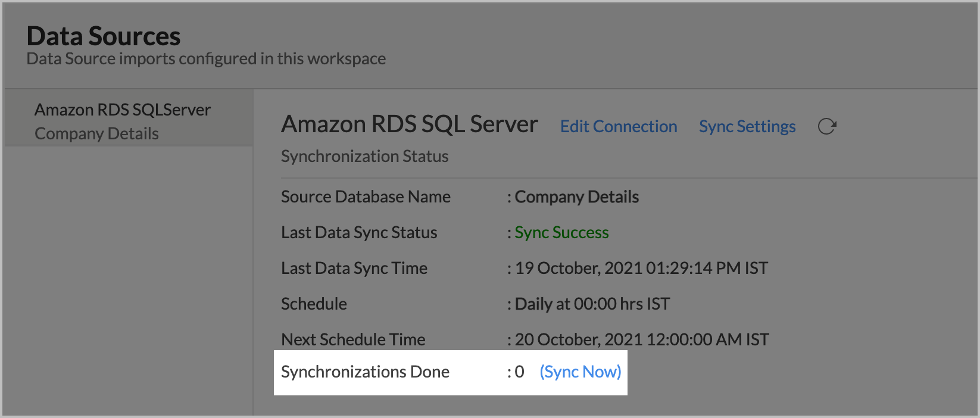Click the 20 October, 2021 12:00:00 AM value
980x418 pixels.
click(x=642, y=339)
